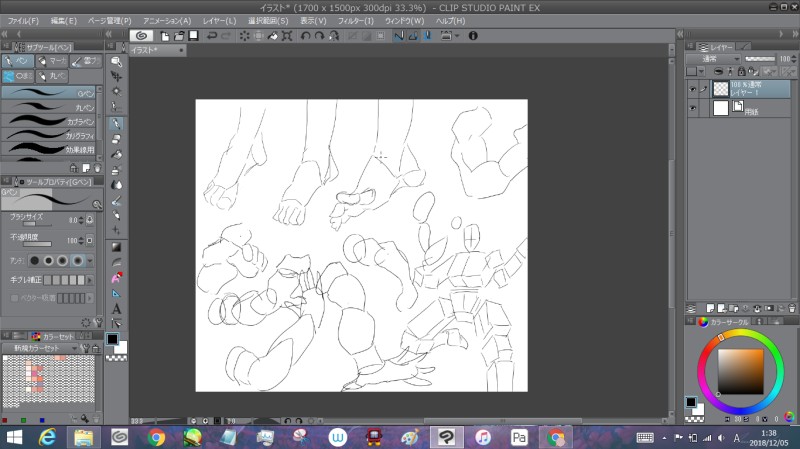Open the 新規カラーセット color set dropdown
Image resolution: width=800 pixels, height=449 pixels.
click(x=40, y=348)
